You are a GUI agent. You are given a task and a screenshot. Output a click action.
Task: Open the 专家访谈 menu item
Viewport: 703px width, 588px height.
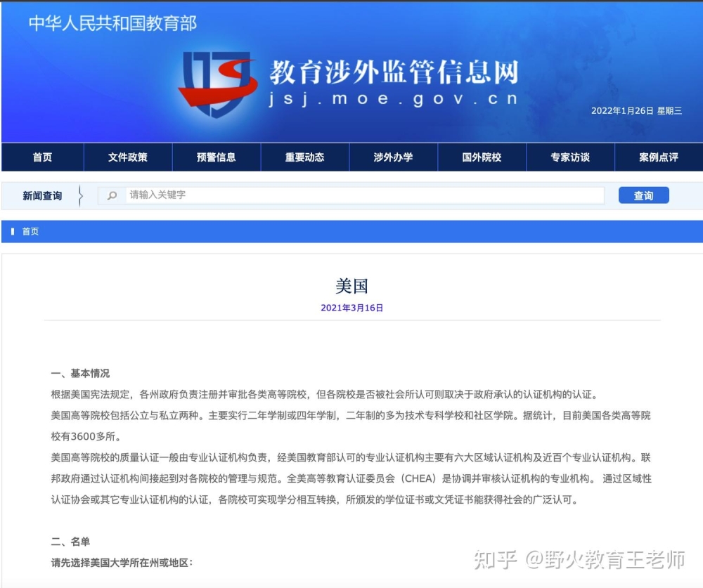(x=570, y=157)
